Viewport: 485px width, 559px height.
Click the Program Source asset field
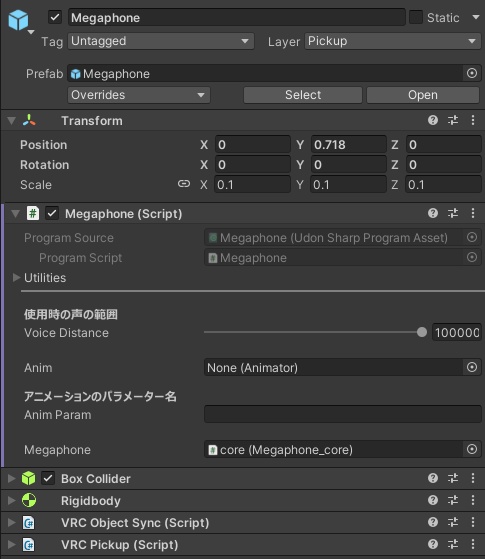click(x=333, y=238)
